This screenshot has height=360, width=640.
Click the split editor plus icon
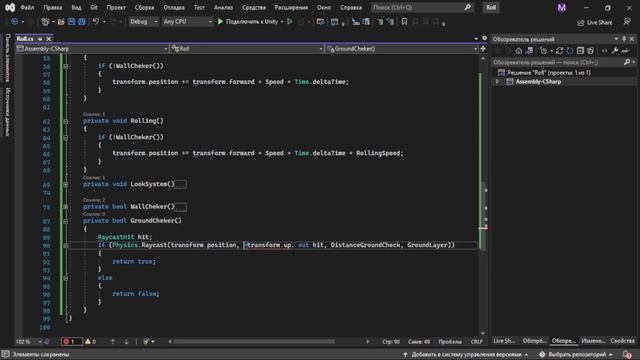(x=483, y=49)
